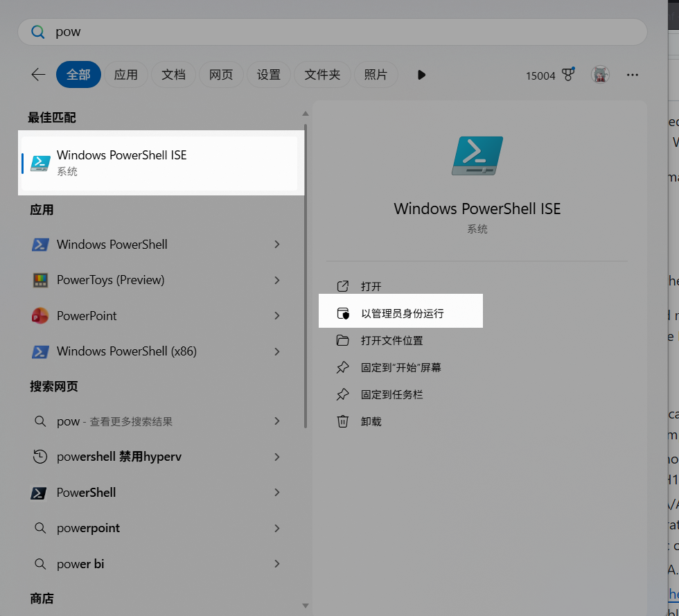Expand Windows PowerShell (x86) chevron
Image resolution: width=679 pixels, height=616 pixels.
click(277, 351)
